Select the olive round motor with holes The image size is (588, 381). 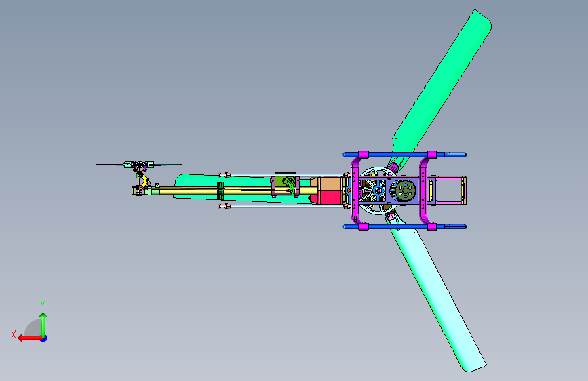[x=406, y=190]
